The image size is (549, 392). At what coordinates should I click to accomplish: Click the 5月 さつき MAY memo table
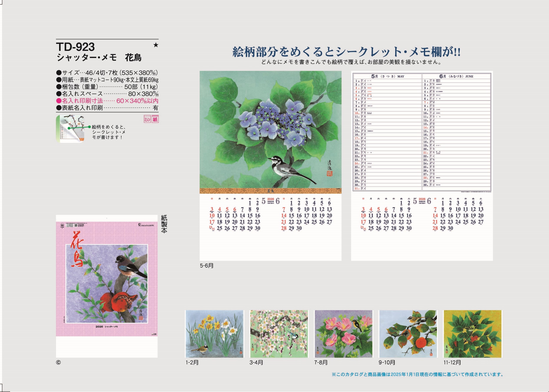[388, 132]
